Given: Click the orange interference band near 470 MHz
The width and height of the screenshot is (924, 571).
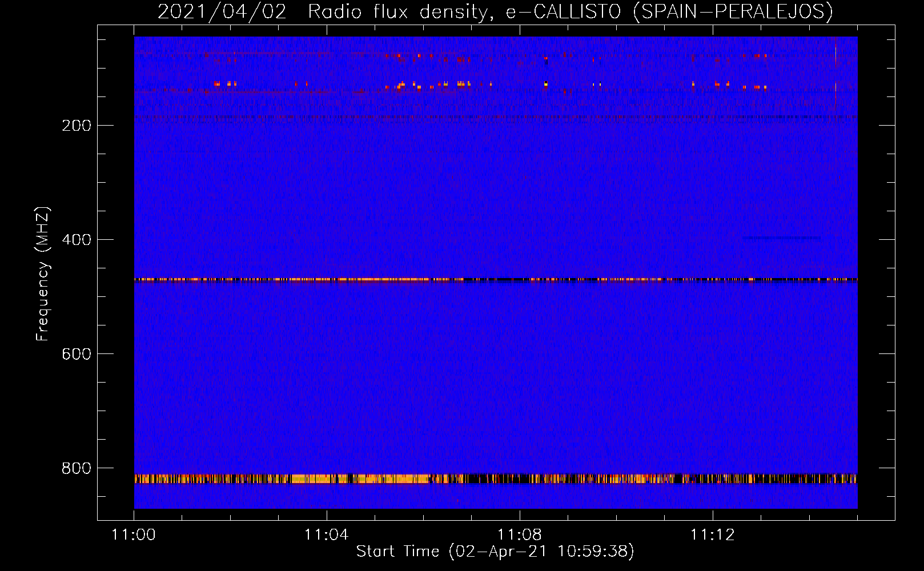Looking at the screenshot, I should click(x=496, y=280).
